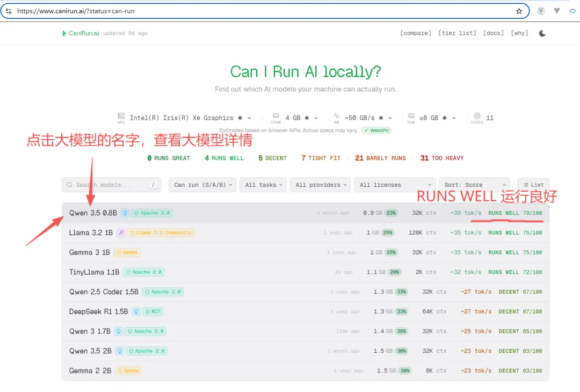Screen dimensions: 580x392
Task: Bookmark this page with the star icon
Action: coord(519,11)
